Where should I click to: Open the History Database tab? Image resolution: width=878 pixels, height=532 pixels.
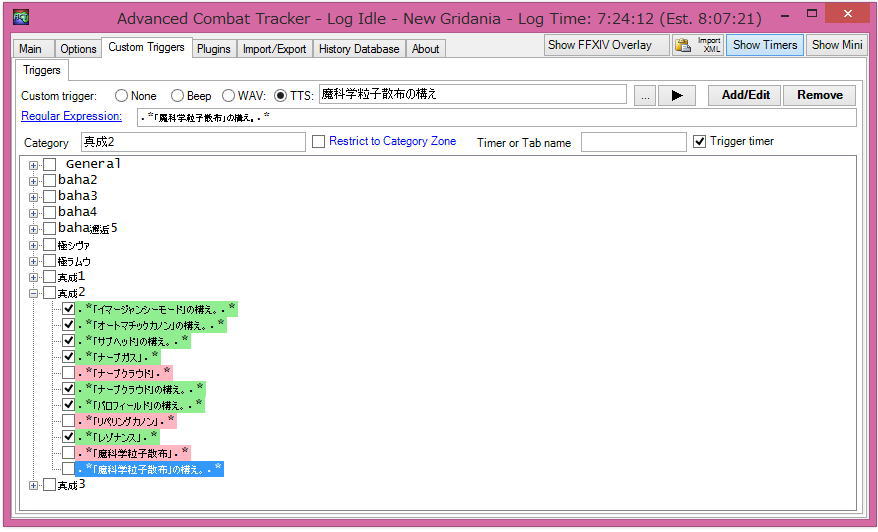point(359,49)
